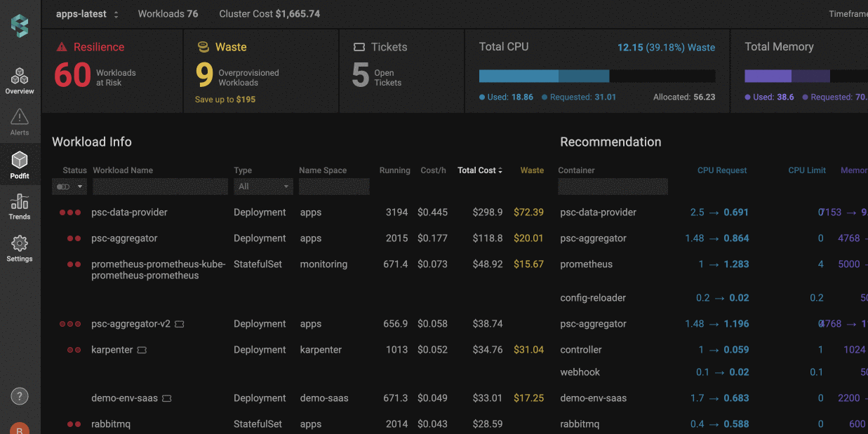Click the 2.5 → 0.691 CPU recommendation
Image resolution: width=868 pixels, height=434 pixels.
click(x=719, y=212)
